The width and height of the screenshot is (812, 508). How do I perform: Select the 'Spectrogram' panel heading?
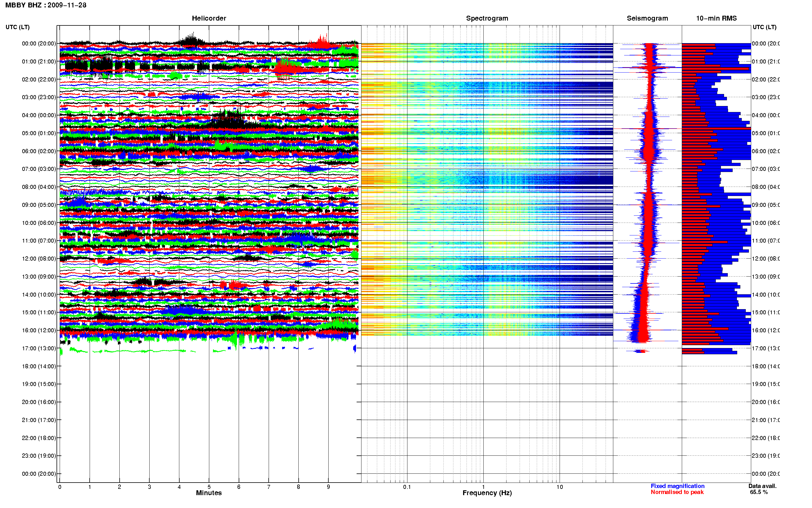487,19
